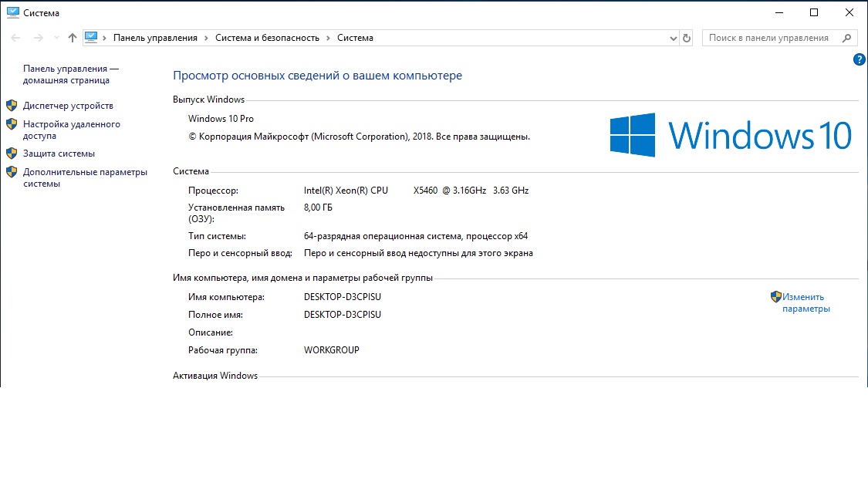868x486 pixels.
Task: Open Защита системы link
Action: coord(59,154)
